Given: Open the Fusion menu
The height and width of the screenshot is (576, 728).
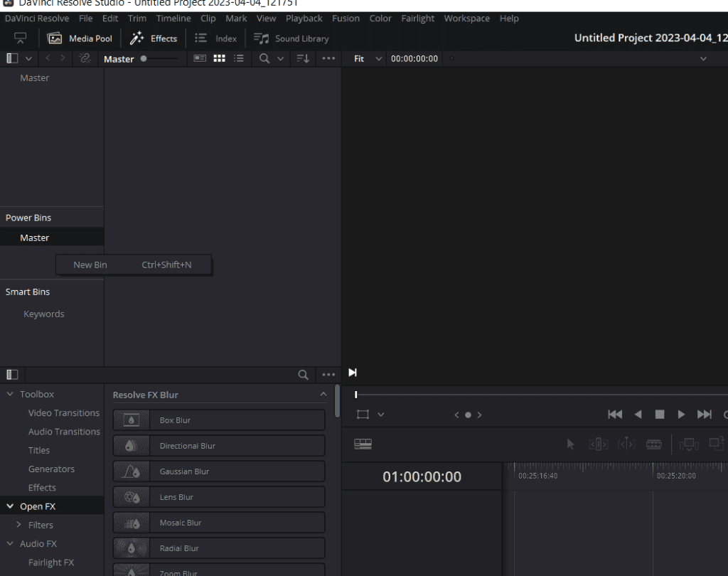Looking at the screenshot, I should tap(346, 18).
